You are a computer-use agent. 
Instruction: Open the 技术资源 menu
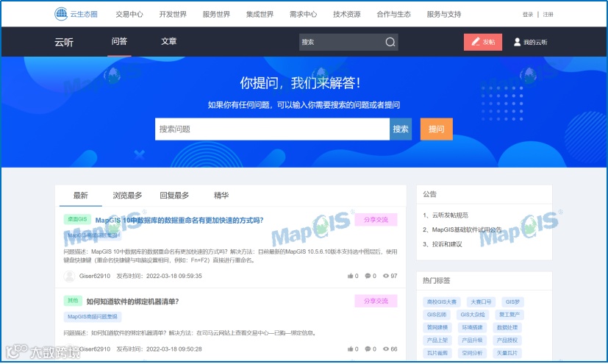347,15
